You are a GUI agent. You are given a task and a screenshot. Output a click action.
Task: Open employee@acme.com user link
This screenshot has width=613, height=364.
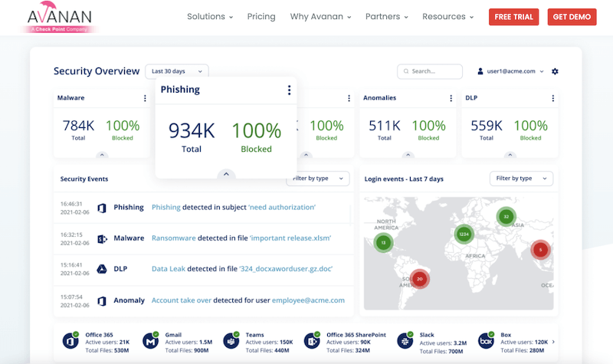point(309,300)
